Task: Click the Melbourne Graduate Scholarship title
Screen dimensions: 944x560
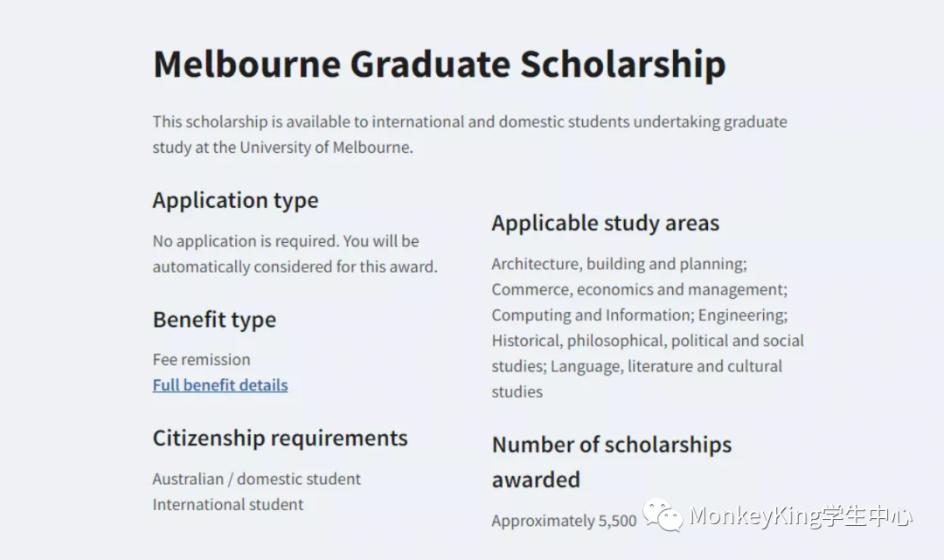Action: (x=439, y=64)
